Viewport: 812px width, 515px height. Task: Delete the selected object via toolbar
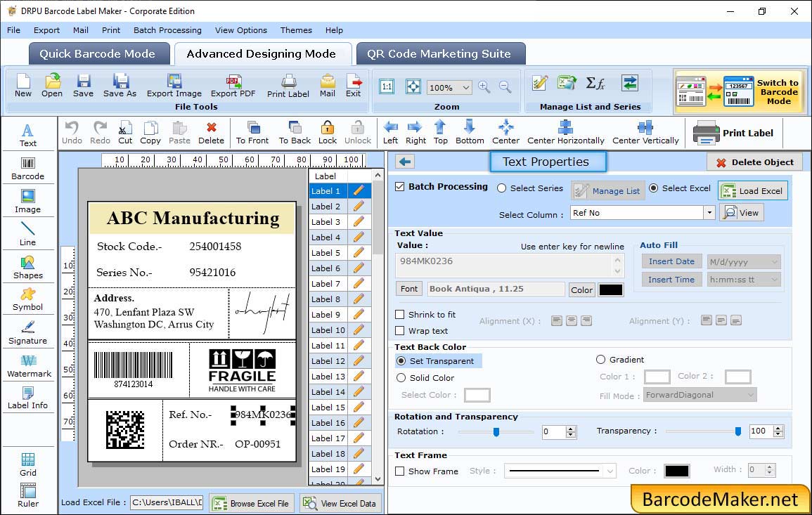pyautogui.click(x=212, y=133)
